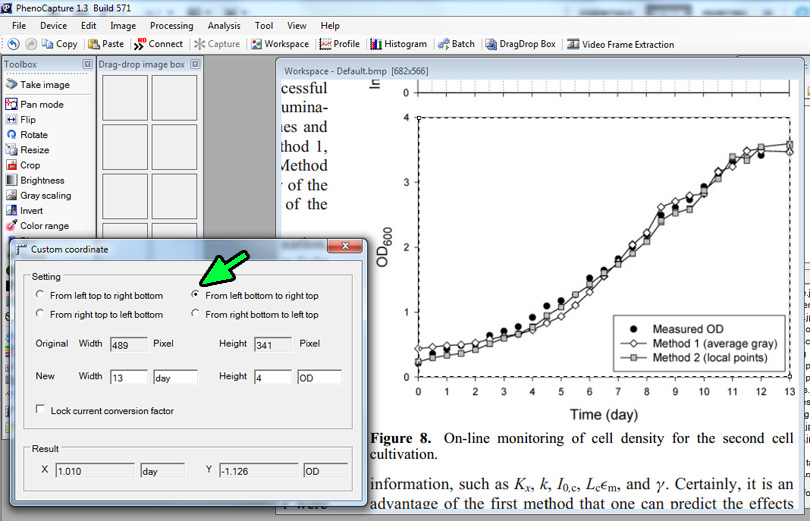Open the Processing menu
810x521 pixels.
[x=171, y=25]
